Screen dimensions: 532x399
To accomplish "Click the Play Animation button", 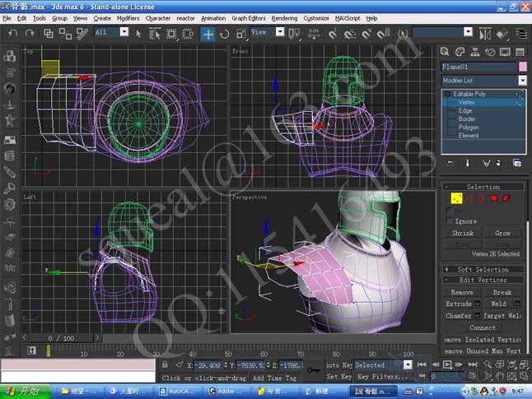I will (x=447, y=364).
